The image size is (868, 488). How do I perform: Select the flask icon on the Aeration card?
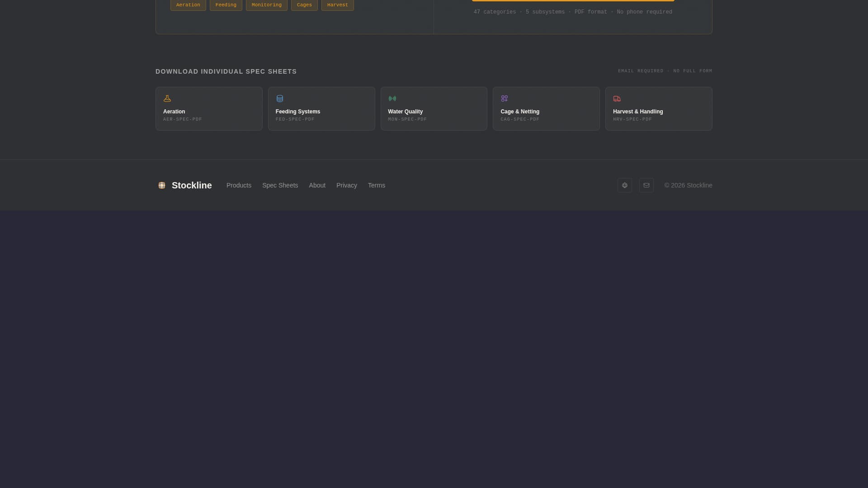pyautogui.click(x=167, y=99)
